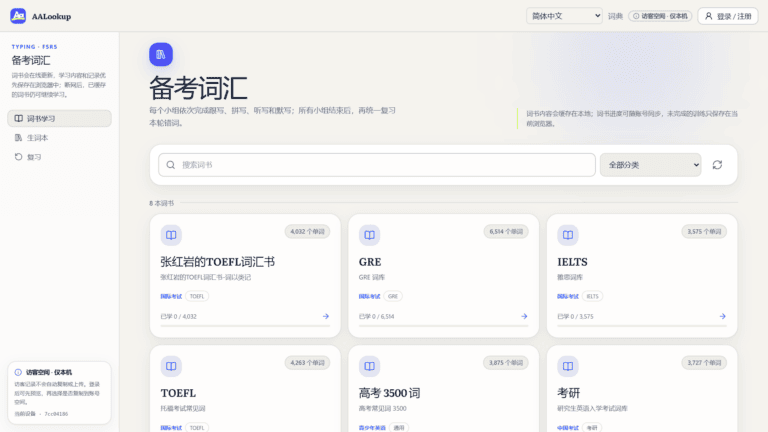The image size is (768, 432).
Task: Click the progress bar under 已学 0 / 6,514
Action: [x=443, y=325]
